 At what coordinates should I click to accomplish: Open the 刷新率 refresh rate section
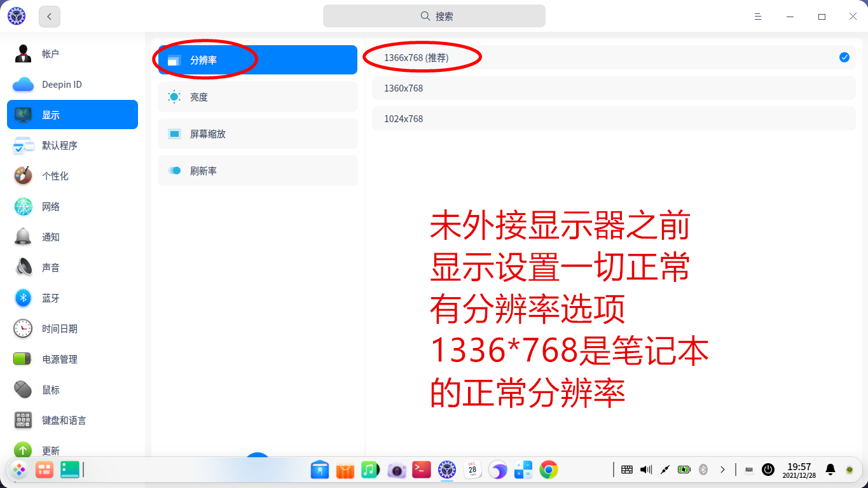pyautogui.click(x=258, y=171)
